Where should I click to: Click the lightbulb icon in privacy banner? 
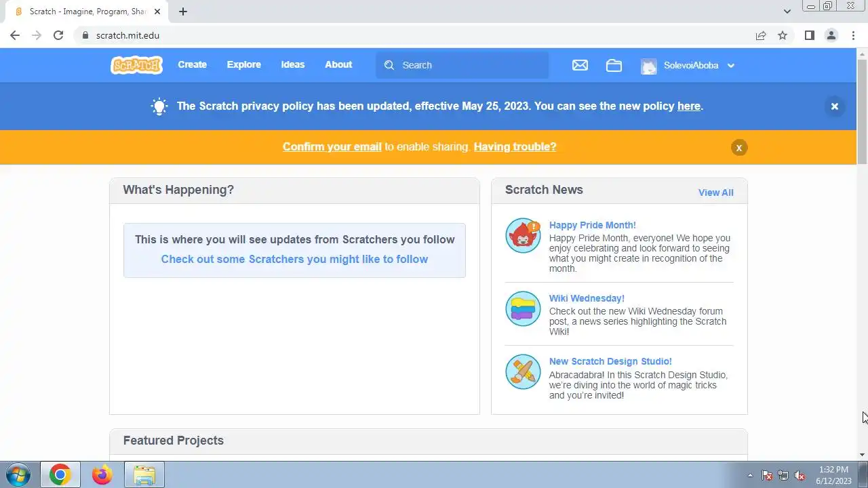[159, 106]
